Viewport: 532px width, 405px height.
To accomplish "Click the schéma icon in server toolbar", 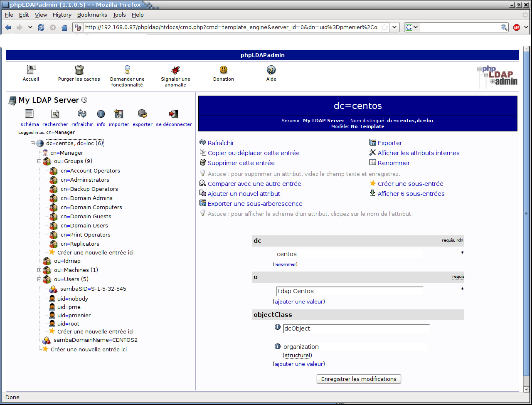I will coord(29,114).
